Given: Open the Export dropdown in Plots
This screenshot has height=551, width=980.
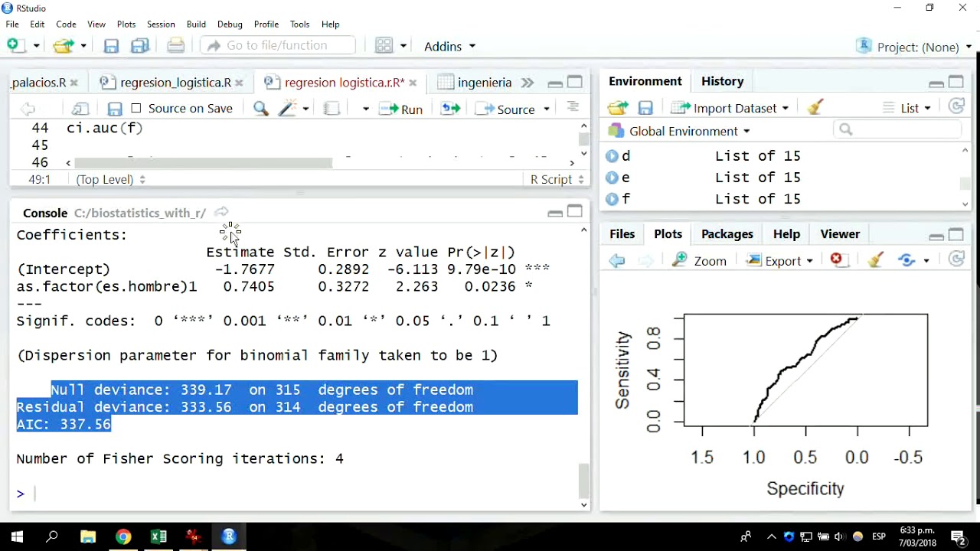Looking at the screenshot, I should (780, 261).
